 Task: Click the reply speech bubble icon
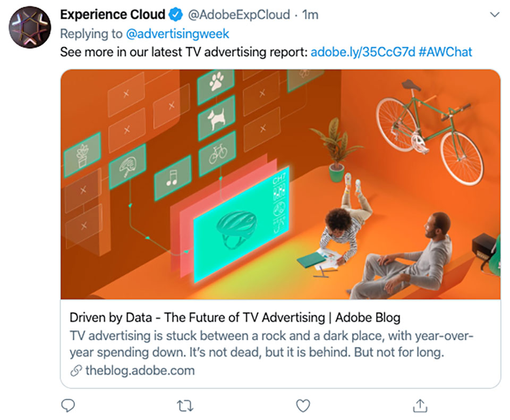[x=68, y=406]
